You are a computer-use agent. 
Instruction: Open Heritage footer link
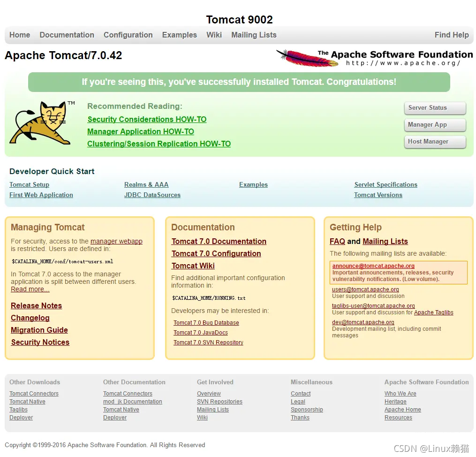[395, 402]
